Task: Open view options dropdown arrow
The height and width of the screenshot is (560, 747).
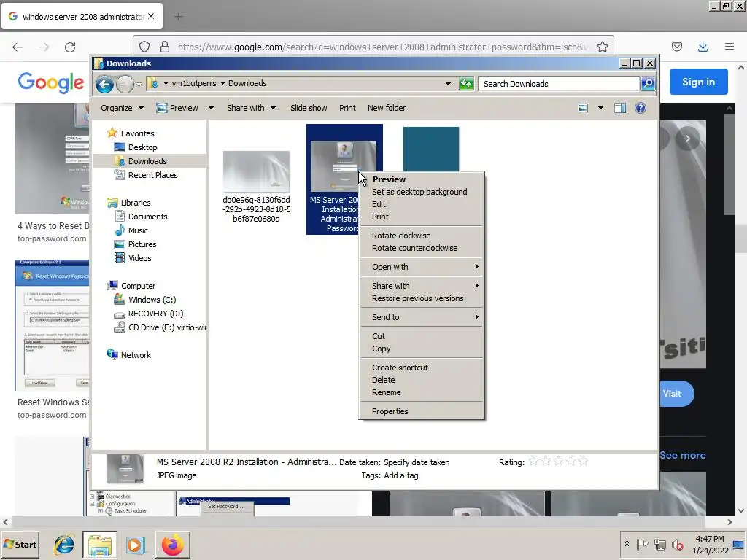Action: [x=600, y=108]
